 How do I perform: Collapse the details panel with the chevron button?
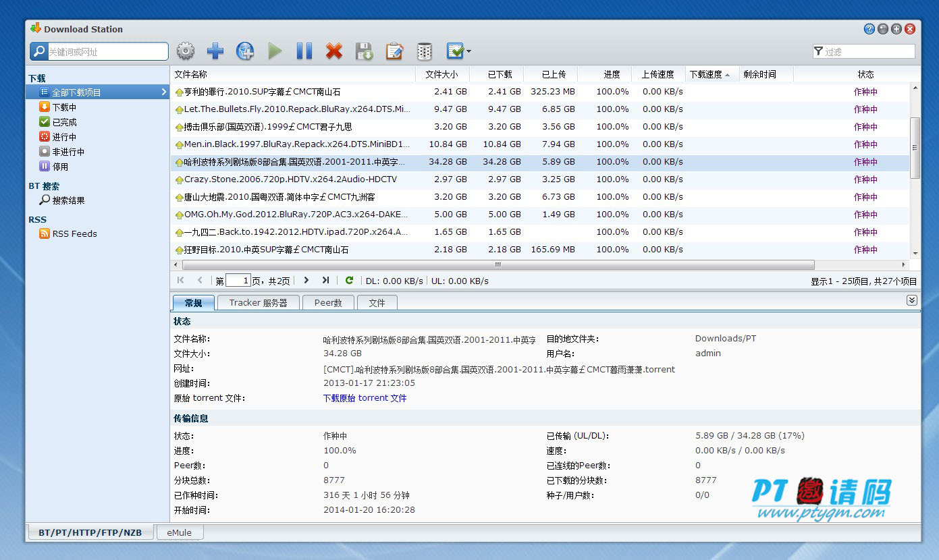coord(912,300)
